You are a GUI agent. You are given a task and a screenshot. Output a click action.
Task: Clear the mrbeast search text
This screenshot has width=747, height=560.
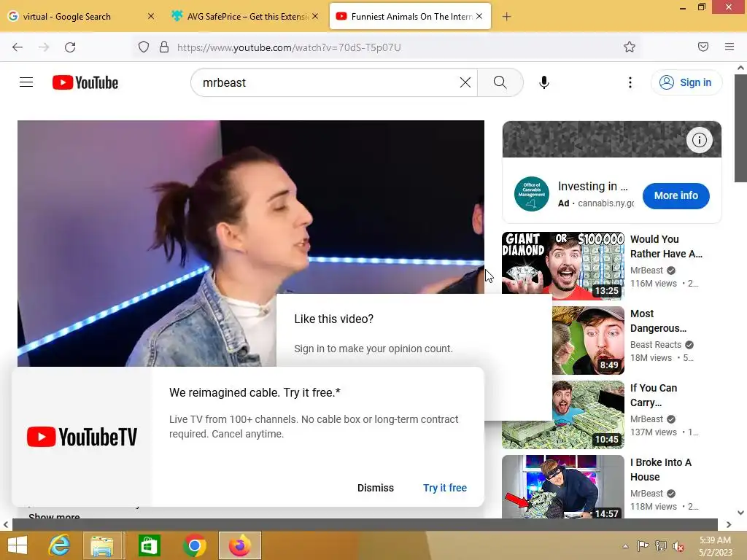pyautogui.click(x=465, y=82)
